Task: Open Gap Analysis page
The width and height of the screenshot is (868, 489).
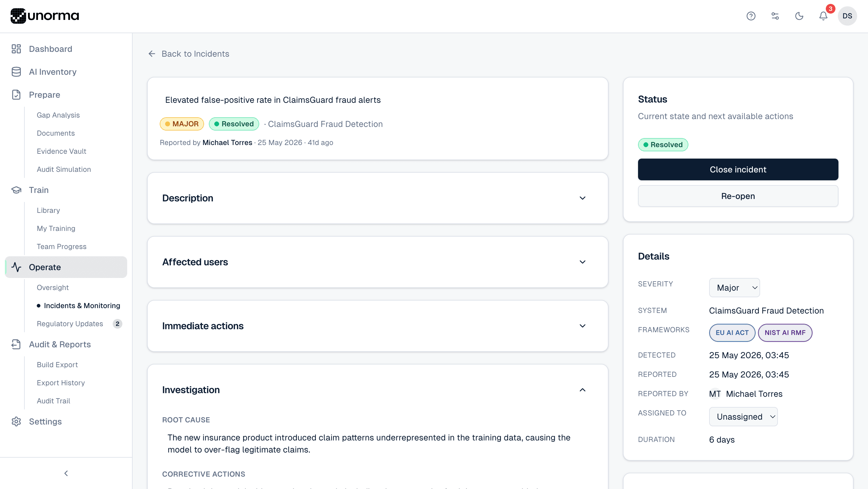Action: [x=58, y=115]
